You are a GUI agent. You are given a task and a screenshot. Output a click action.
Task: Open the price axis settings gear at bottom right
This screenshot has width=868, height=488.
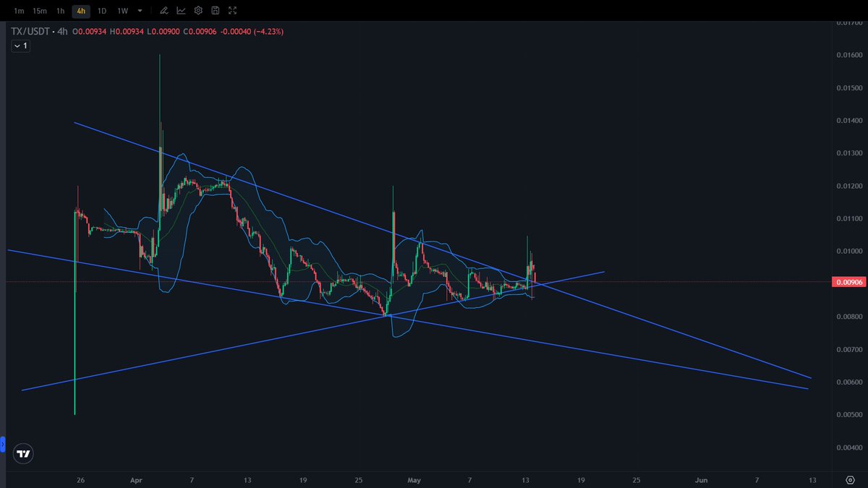point(850,480)
